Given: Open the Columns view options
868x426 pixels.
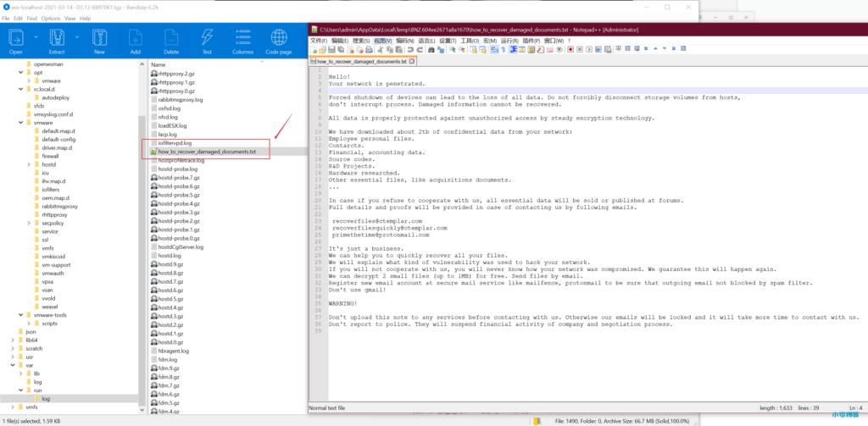Looking at the screenshot, I should (x=242, y=37).
